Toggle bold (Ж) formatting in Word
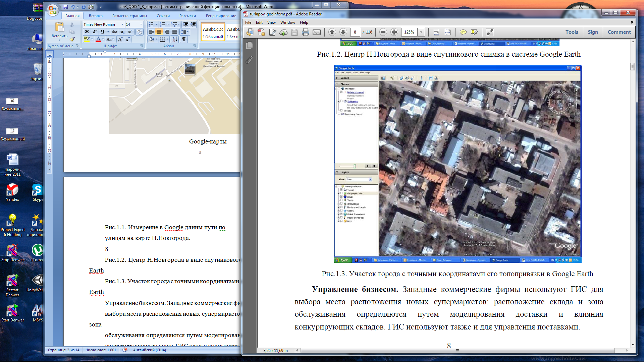The width and height of the screenshot is (644, 362). (x=87, y=32)
